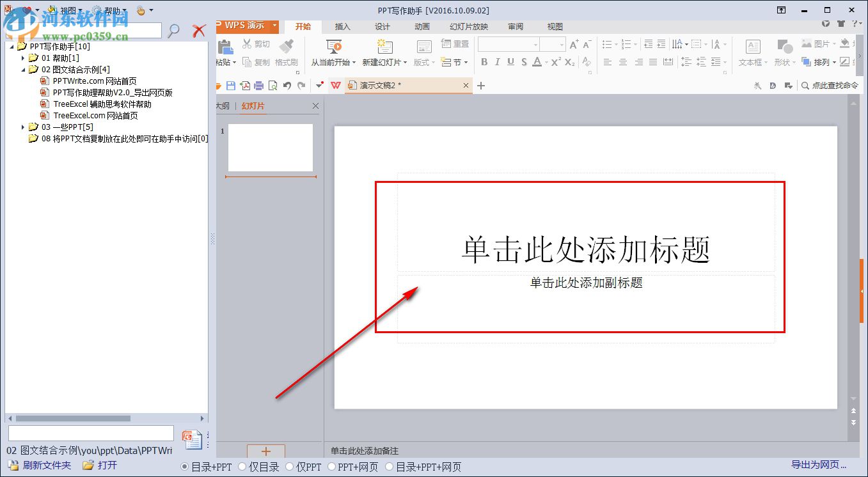Click the print icon in quick toolbar
Viewport: 868px width, 477px height.
tap(259, 86)
